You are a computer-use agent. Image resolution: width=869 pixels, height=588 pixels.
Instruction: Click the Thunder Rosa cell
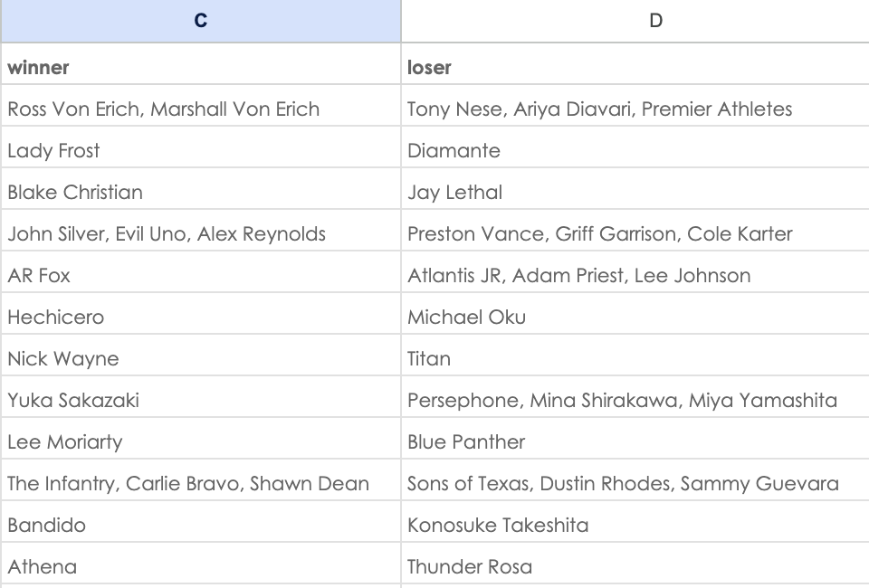point(635,563)
